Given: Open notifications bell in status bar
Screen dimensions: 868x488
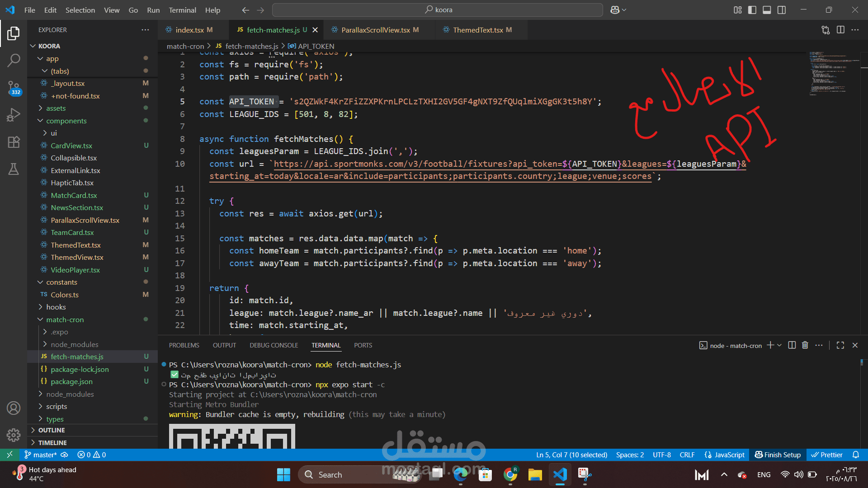Looking at the screenshot, I should pyautogui.click(x=856, y=455).
